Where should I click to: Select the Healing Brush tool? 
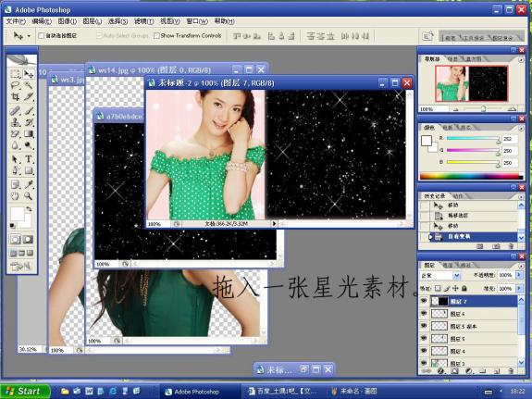click(16, 110)
